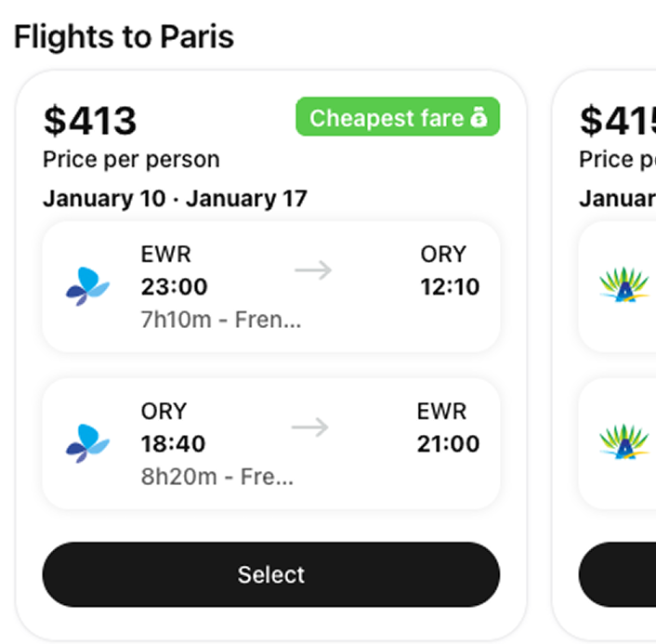This screenshot has height=644, width=656.
Task: Click the $413 price heading
Action: tap(90, 121)
